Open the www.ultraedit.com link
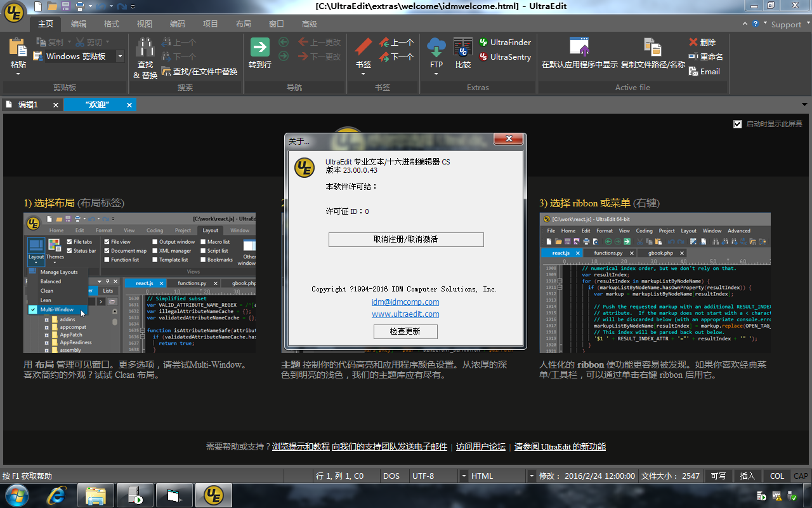 tap(405, 314)
